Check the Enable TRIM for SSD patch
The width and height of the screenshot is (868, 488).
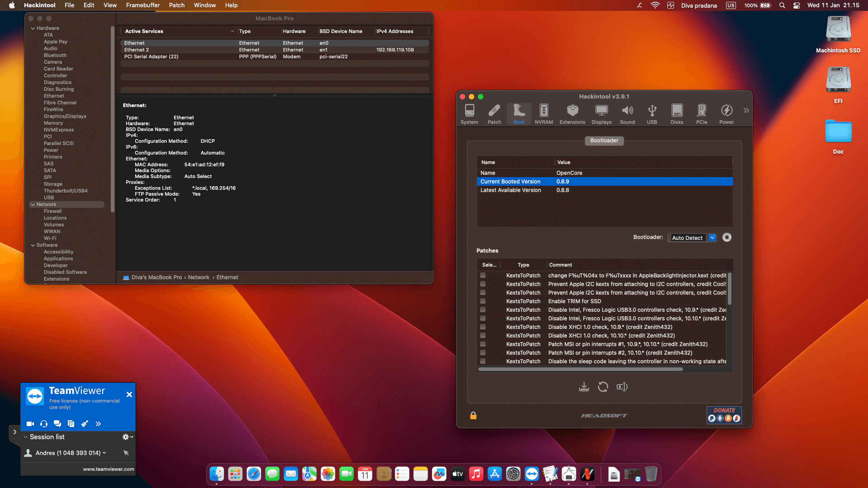pyautogui.click(x=483, y=301)
